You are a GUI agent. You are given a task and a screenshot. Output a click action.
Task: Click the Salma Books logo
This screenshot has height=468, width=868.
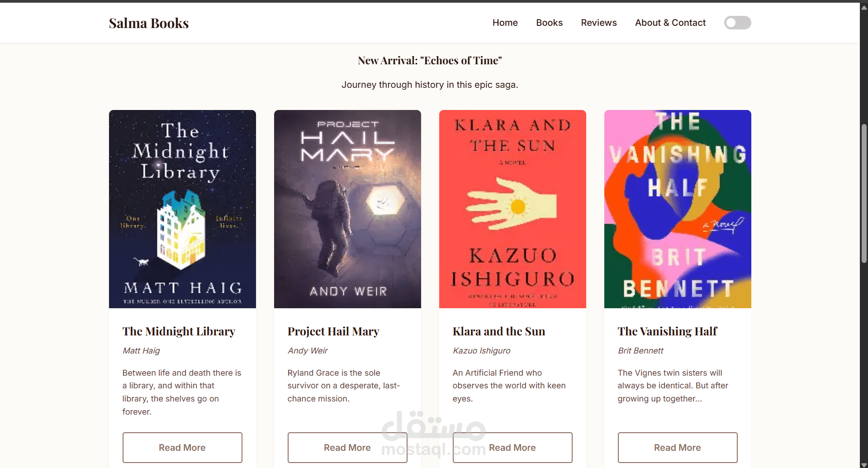[149, 23]
